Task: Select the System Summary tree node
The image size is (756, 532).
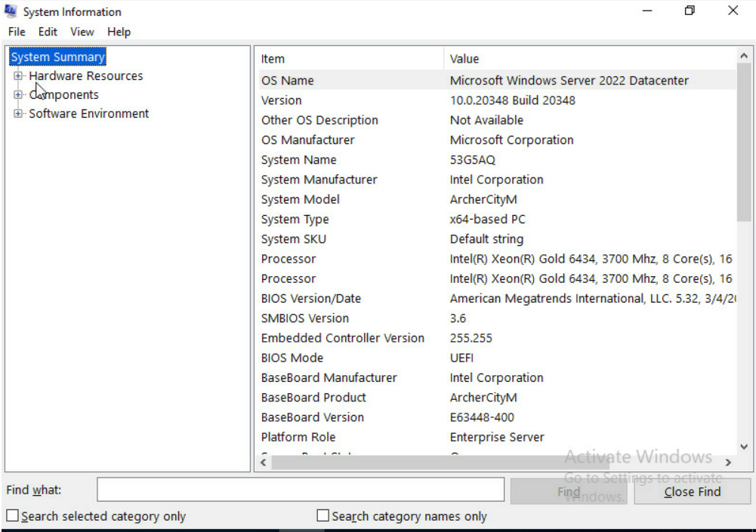Action: point(57,57)
